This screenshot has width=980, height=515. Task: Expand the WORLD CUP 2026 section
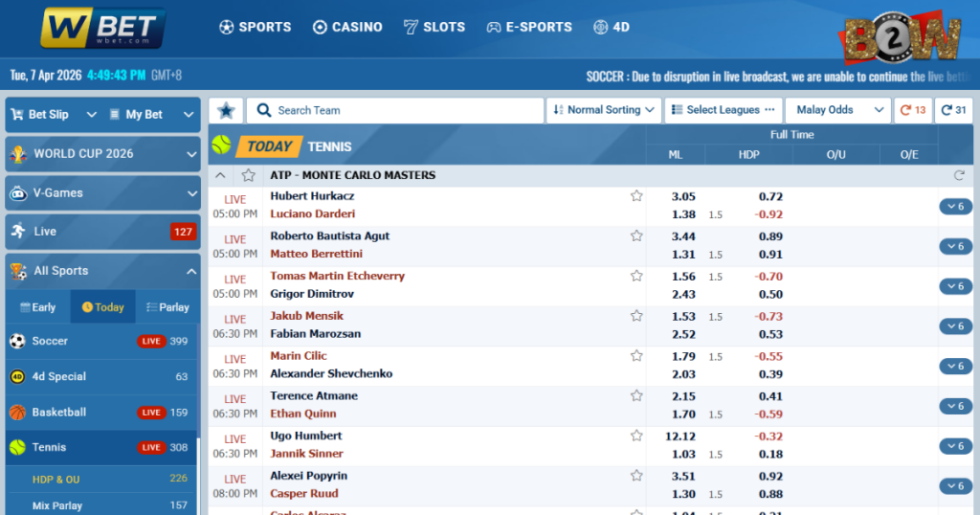pyautogui.click(x=103, y=154)
